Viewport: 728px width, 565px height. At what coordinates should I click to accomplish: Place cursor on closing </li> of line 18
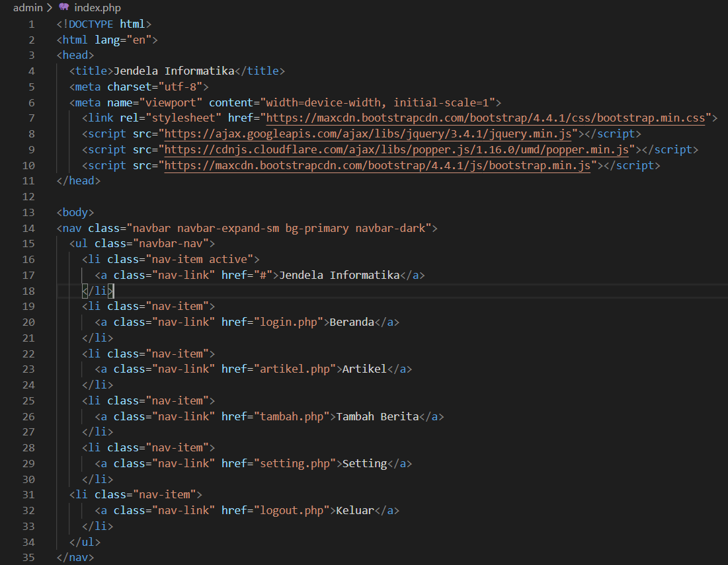pyautogui.click(x=97, y=291)
